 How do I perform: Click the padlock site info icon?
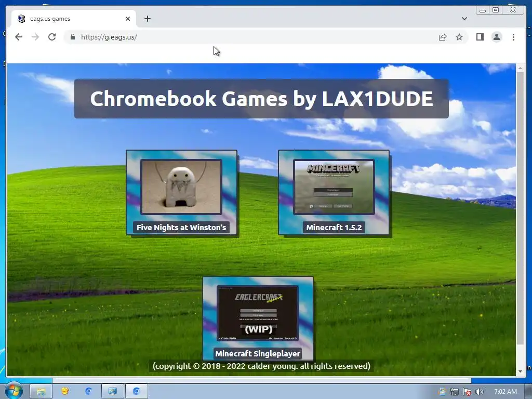tap(72, 37)
